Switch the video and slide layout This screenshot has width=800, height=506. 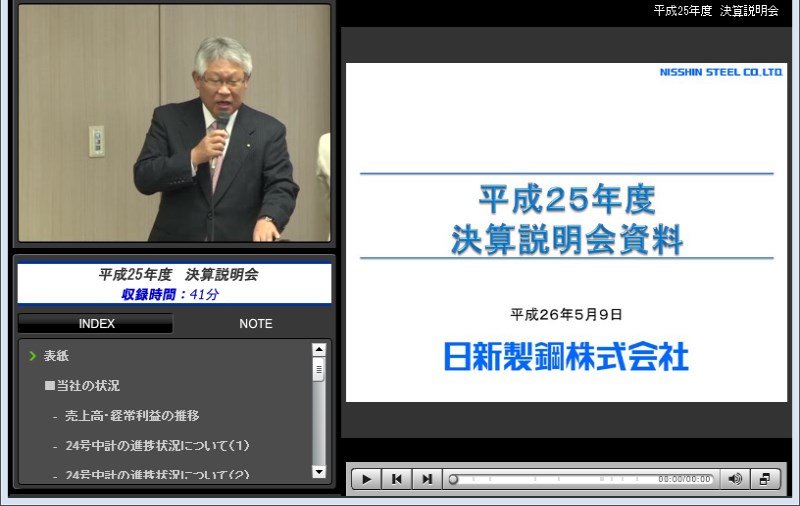pos(765,479)
